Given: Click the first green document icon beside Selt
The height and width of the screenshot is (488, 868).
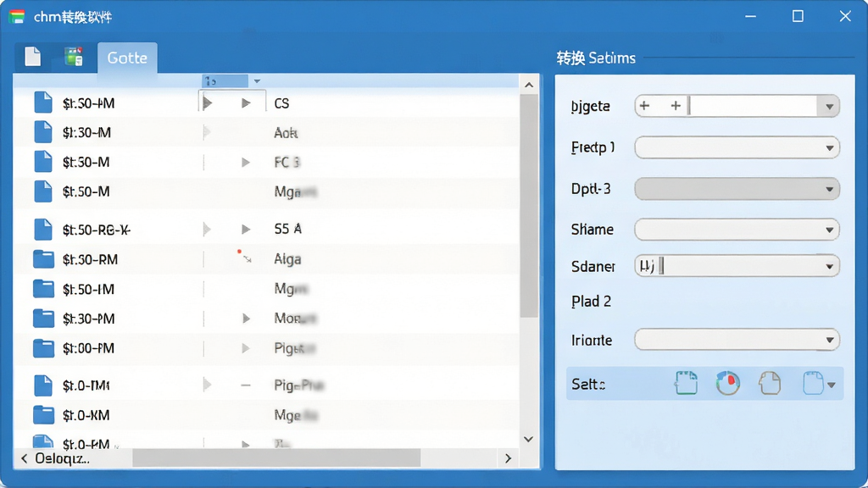Looking at the screenshot, I should pyautogui.click(x=686, y=383).
